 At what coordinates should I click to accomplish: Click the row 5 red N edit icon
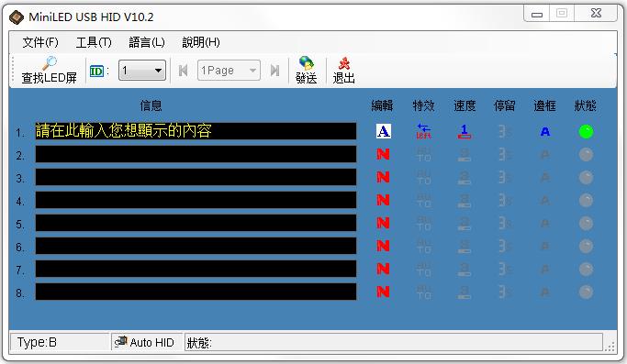[x=383, y=223]
